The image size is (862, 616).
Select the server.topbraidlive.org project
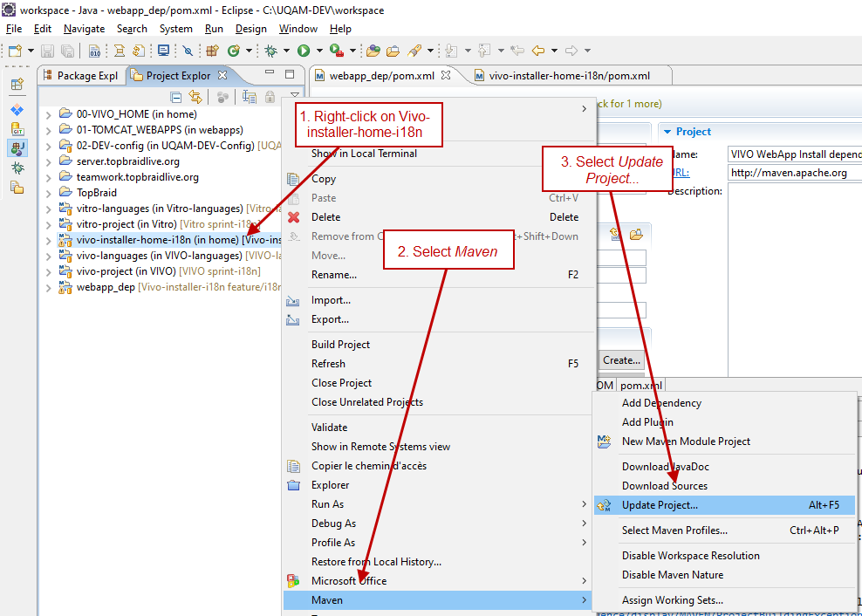click(x=127, y=161)
